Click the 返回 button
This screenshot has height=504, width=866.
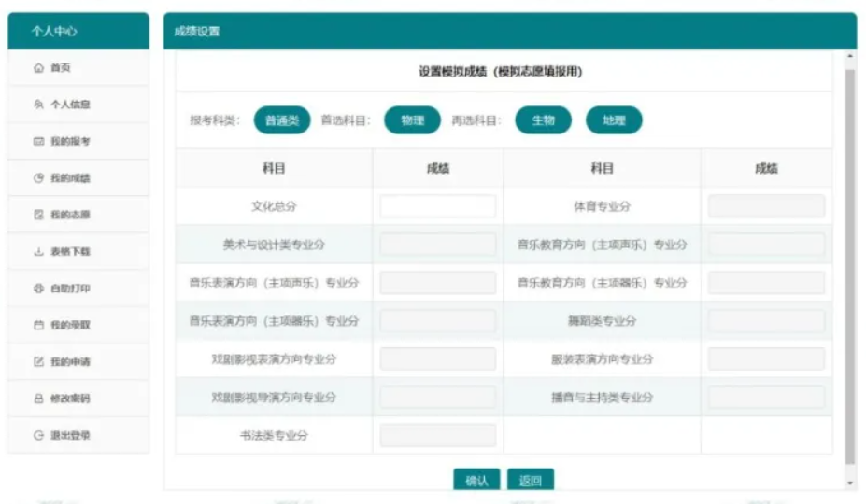[531, 480]
